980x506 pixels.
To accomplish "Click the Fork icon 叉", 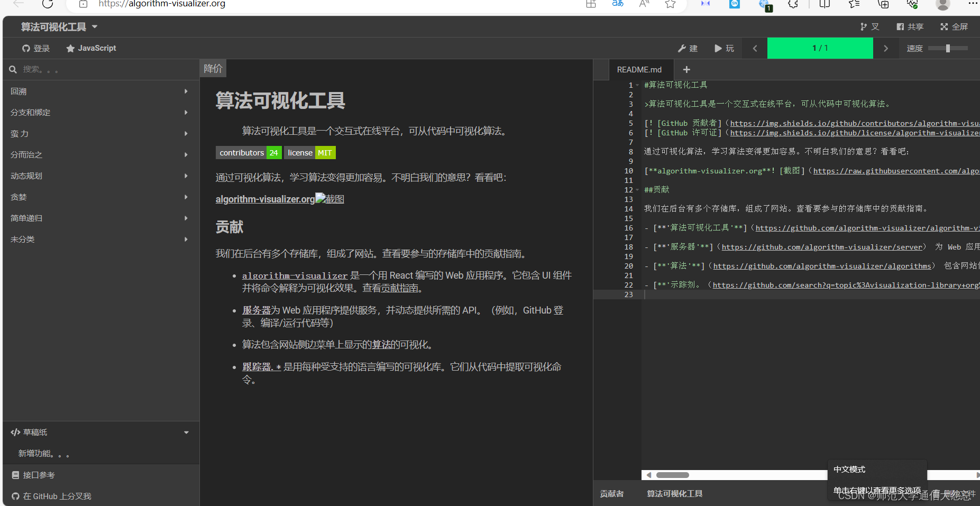I will pos(869,26).
